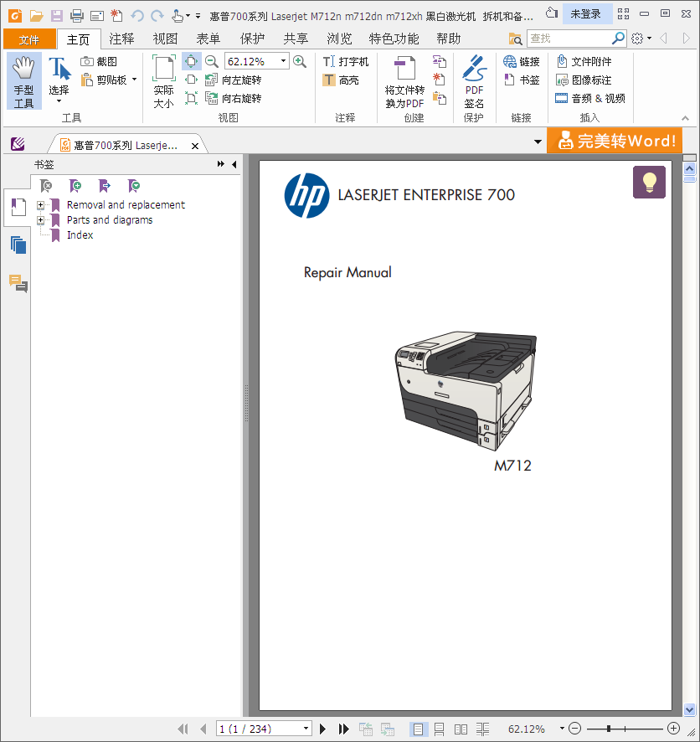Open the orange File menu

pos(29,39)
